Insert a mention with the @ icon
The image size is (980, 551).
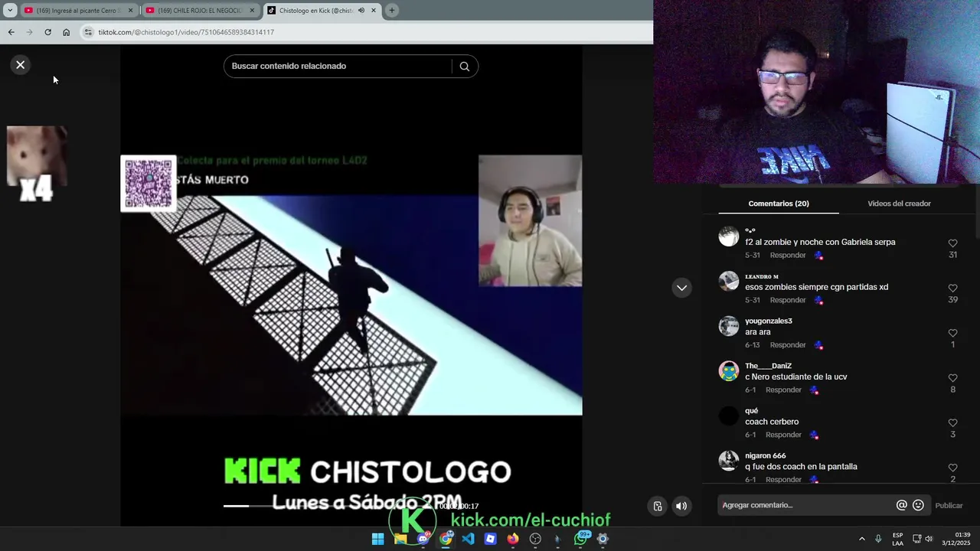pos(901,505)
